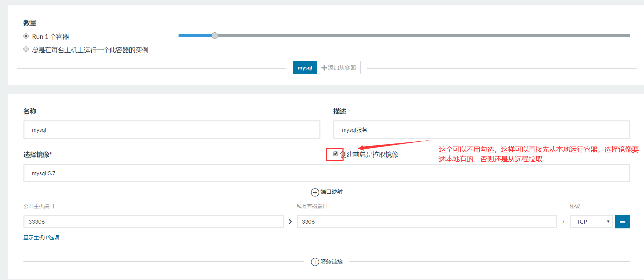The height and width of the screenshot is (280, 644).
Task: Click the 公开主机端口 field showing 33306
Action: click(153, 222)
